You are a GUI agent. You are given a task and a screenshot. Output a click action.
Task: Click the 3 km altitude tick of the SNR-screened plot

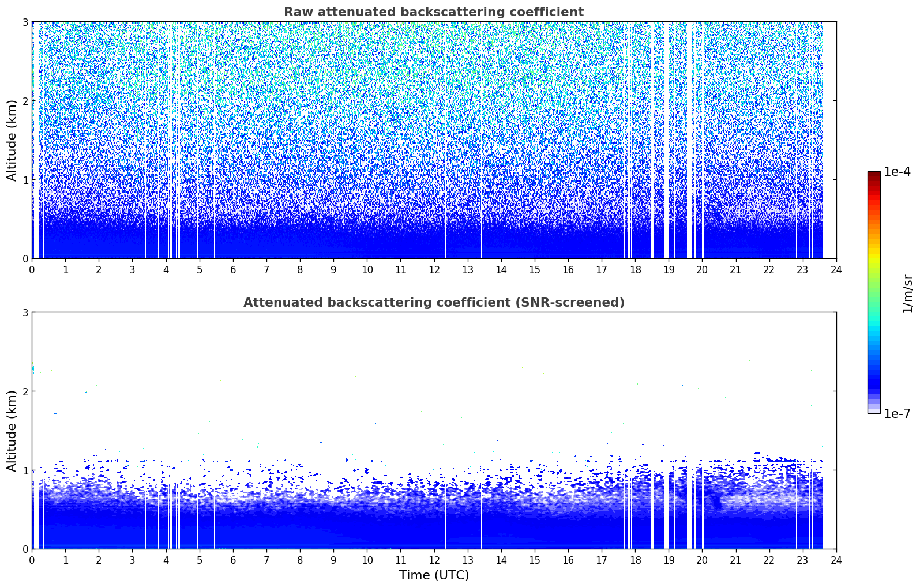[x=25, y=312]
